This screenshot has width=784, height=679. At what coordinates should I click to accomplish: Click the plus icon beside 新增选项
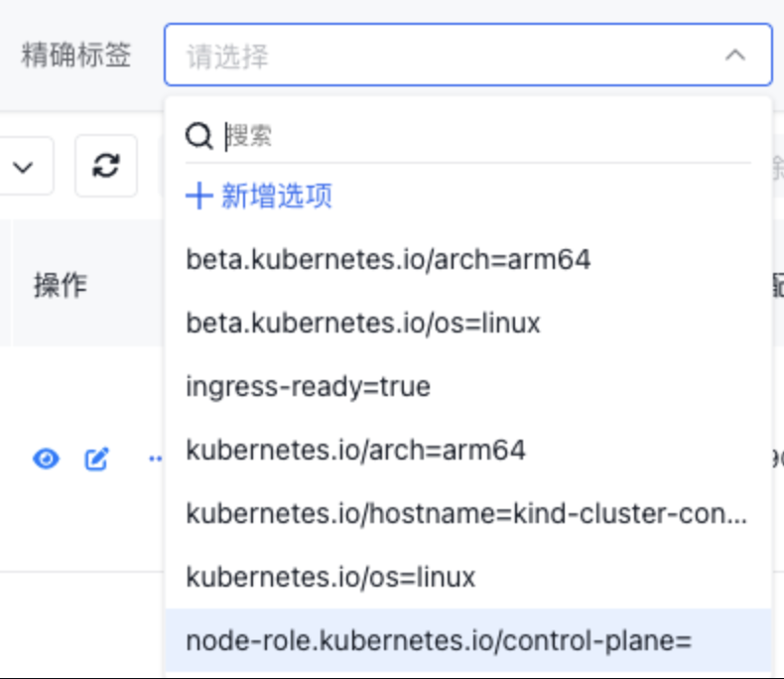coord(199,196)
